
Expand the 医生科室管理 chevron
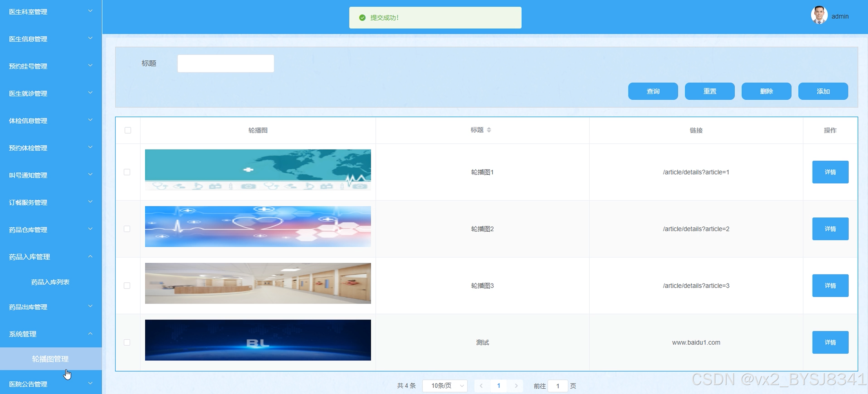(90, 11)
